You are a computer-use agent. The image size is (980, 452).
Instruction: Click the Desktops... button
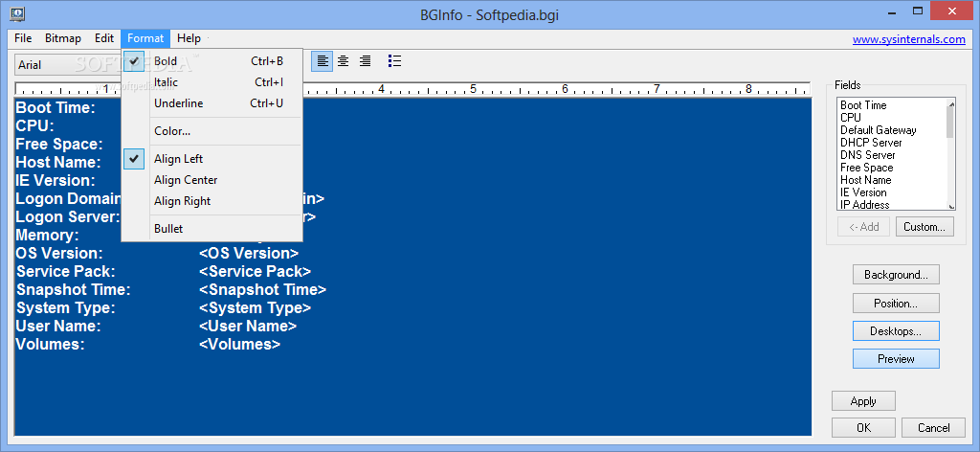click(x=896, y=330)
